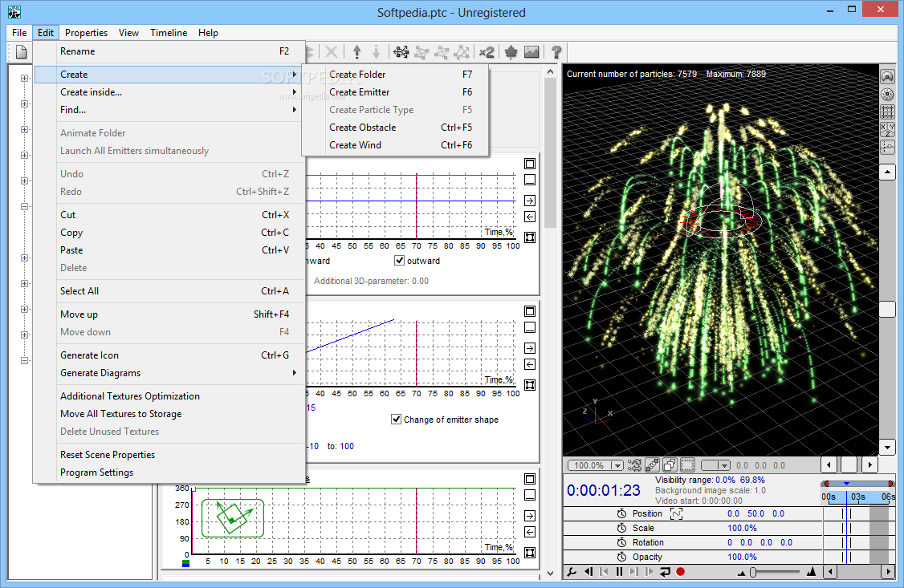Click the curve-with-point icon beside preview
Image resolution: width=904 pixels, height=588 pixels.
[x=888, y=148]
